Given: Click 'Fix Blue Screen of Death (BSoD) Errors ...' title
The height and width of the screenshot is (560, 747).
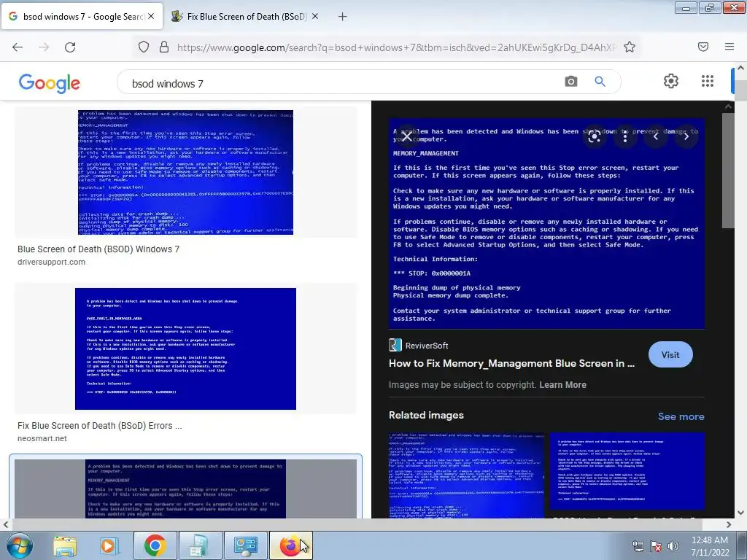Looking at the screenshot, I should (99, 426).
